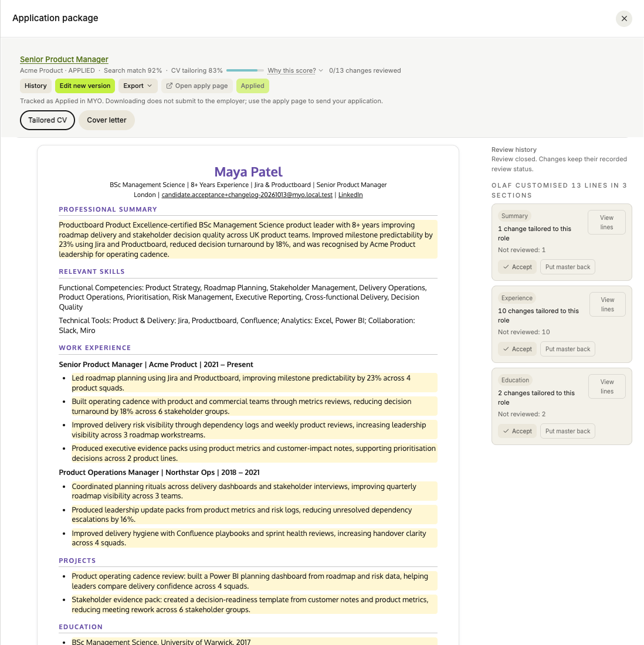Viewport: 644px width, 645px height.
Task: Click the chevron next to Why this score?
Action: click(x=321, y=70)
